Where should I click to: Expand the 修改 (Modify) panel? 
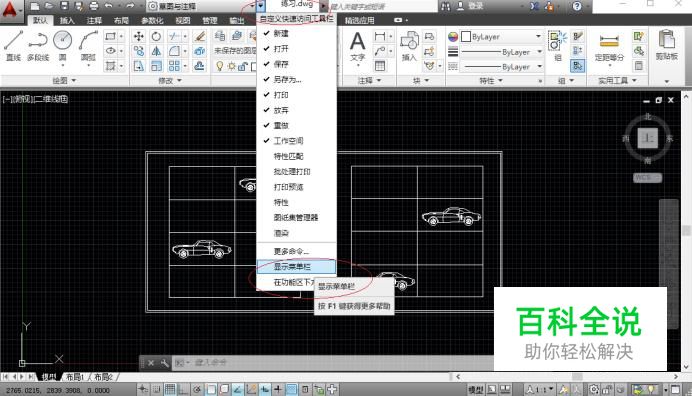point(170,80)
